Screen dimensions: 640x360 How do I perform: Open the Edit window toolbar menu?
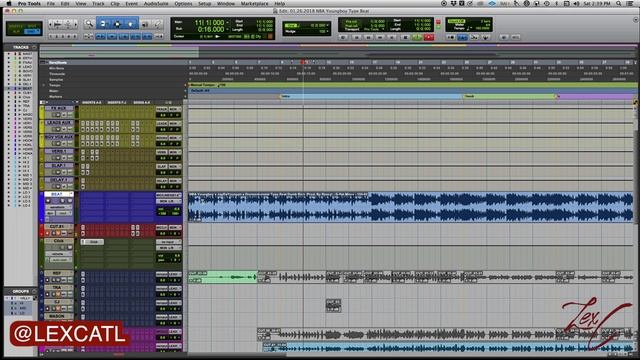tap(636, 19)
